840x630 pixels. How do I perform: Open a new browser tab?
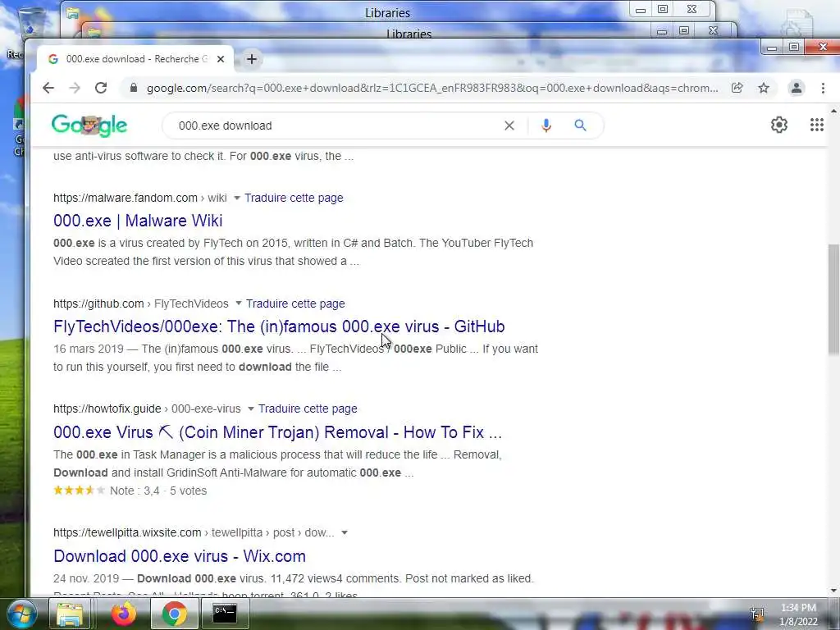[x=252, y=59]
